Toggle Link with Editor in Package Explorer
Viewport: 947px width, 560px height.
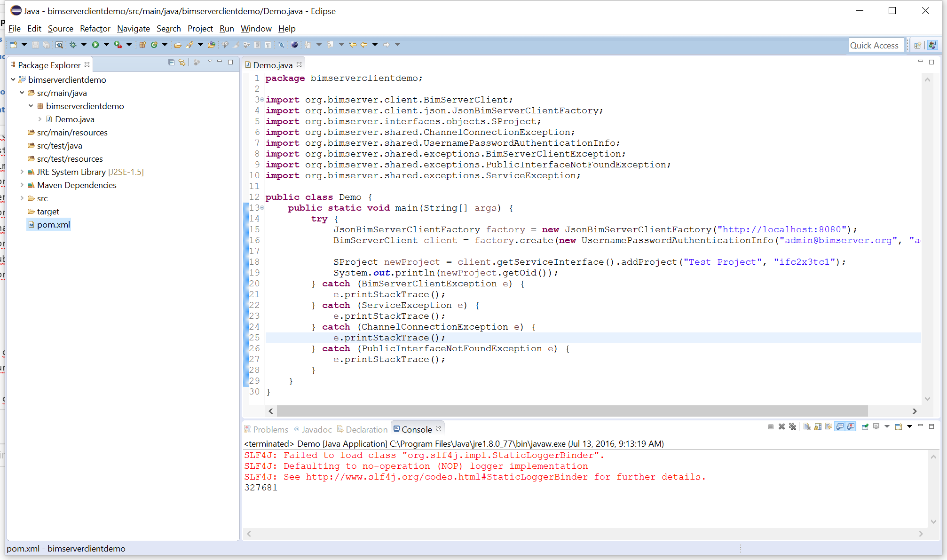pyautogui.click(x=182, y=62)
